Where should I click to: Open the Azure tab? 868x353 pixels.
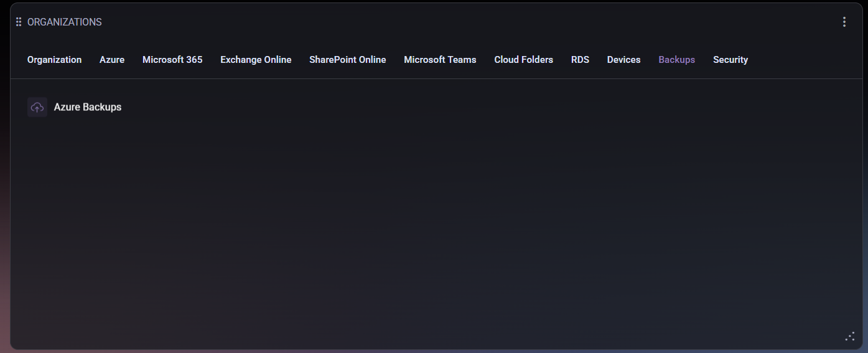point(112,60)
